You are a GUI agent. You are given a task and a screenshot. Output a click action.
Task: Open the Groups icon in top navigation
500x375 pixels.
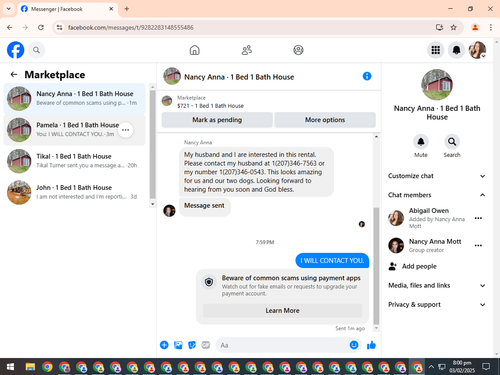[x=298, y=50]
